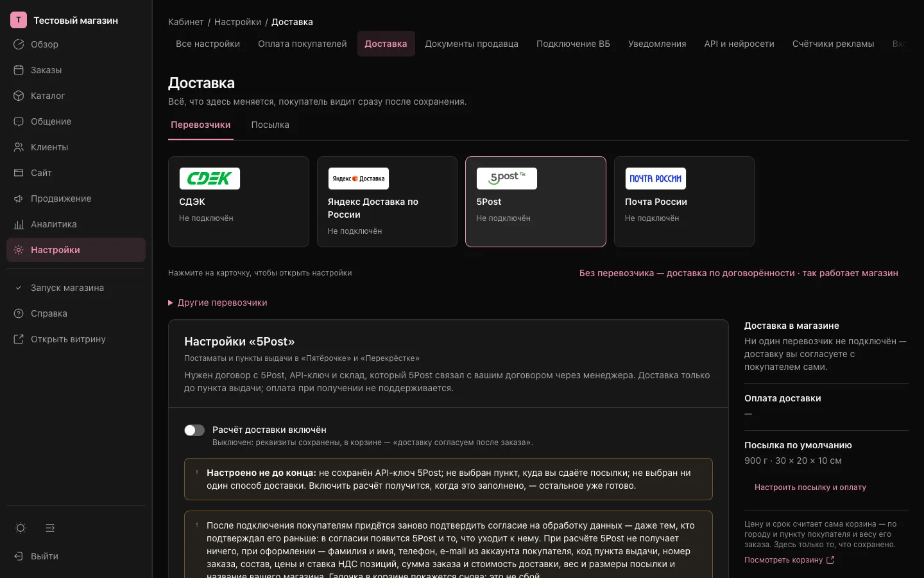Open the Яндекс Доставка по России card
The height and width of the screenshot is (578, 924).
[387, 202]
